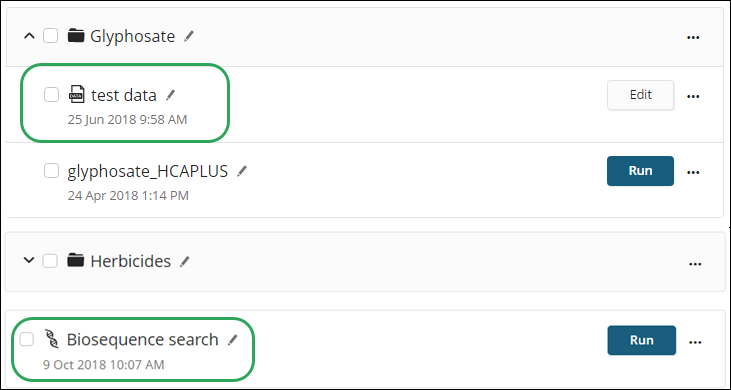
Task: Click the DNA icon of Biosequence search
Action: coord(52,339)
